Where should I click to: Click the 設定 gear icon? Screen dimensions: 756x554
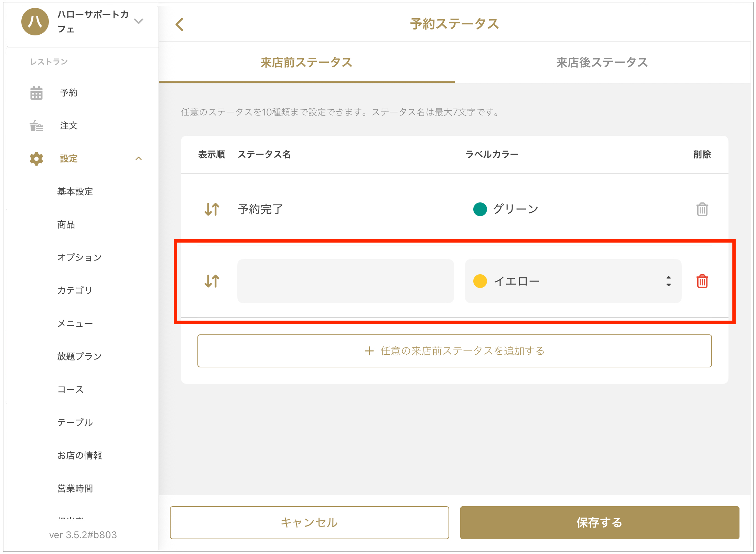click(x=36, y=159)
